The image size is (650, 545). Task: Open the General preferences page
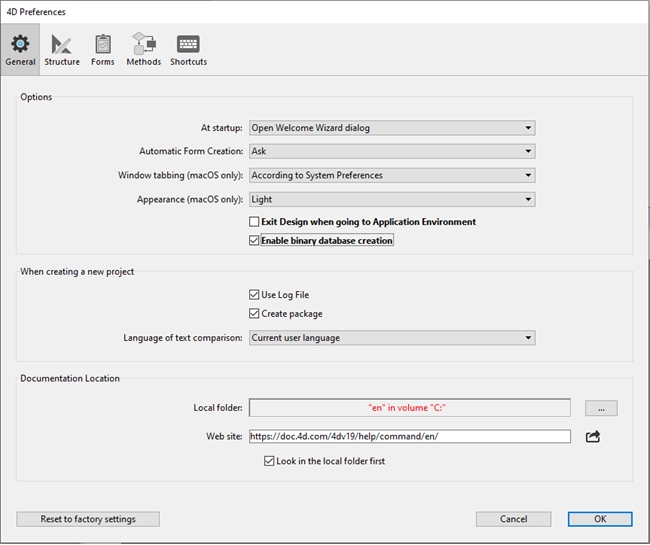[20, 49]
